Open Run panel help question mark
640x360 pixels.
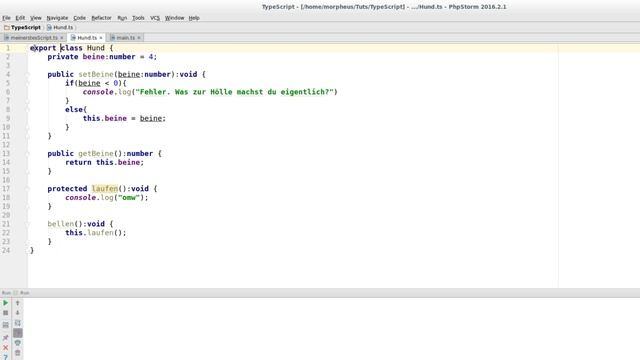[6, 357]
